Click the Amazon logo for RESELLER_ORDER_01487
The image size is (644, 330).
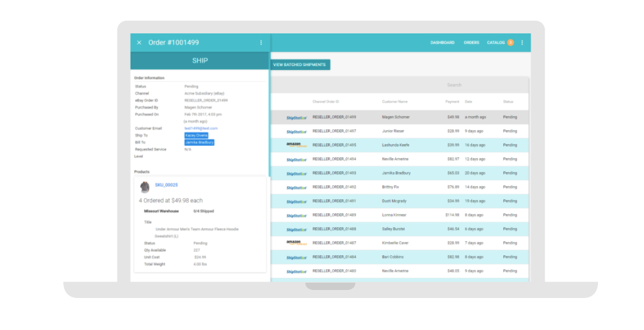point(297,243)
